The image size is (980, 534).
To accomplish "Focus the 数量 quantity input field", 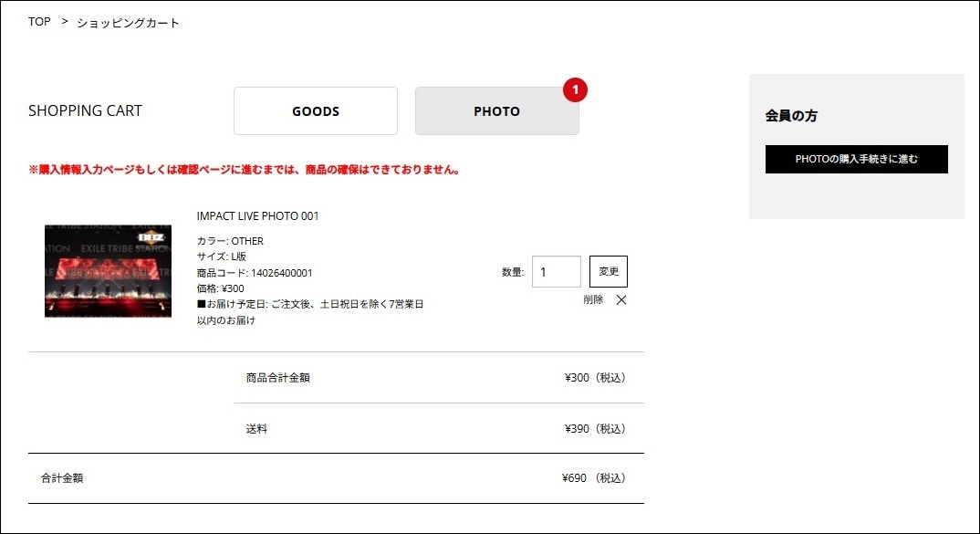I will click(x=556, y=272).
